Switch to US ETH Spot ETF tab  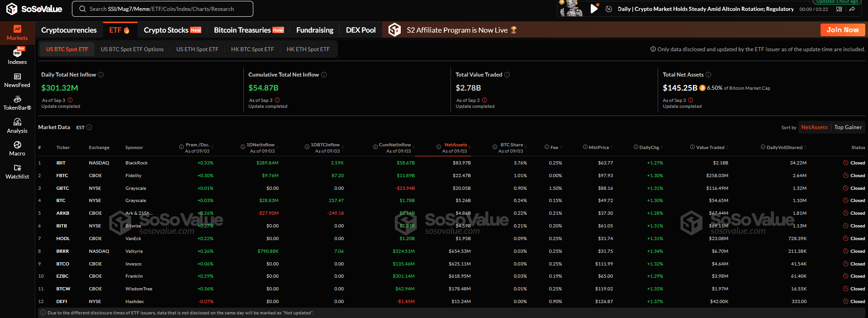(197, 49)
